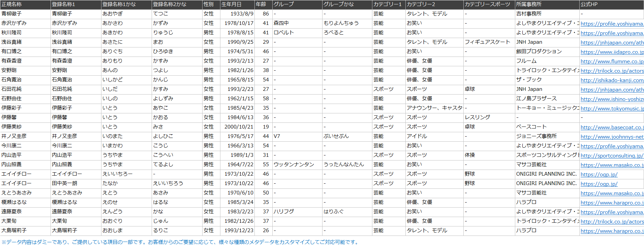Click the joohnnys-net link for 井ノ又圭彦

(612, 137)
